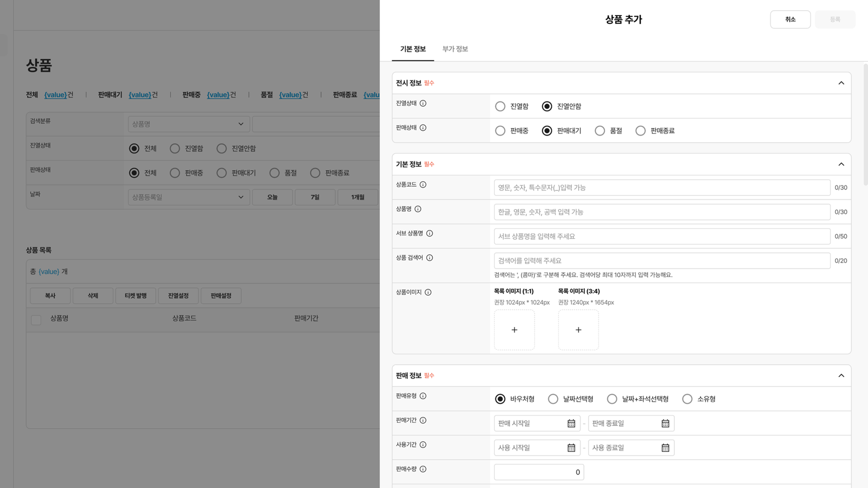Add 목록 이미지 (1:1) with plus box

pos(514,330)
